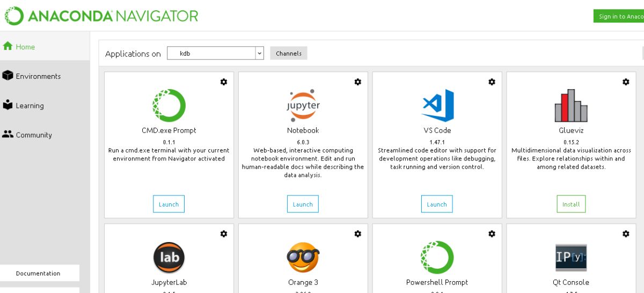Click the VS Code logo icon
Screen dimensions: 644x293
(x=437, y=106)
